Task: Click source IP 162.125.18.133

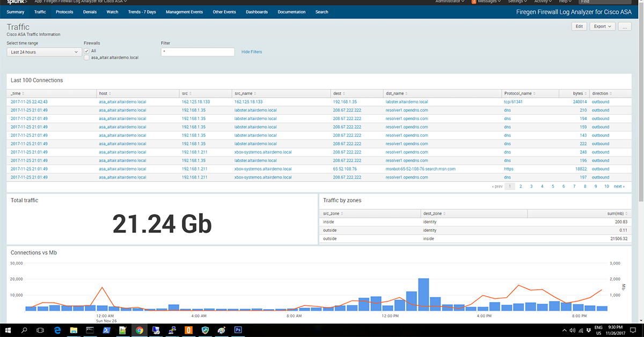Action: tap(196, 101)
